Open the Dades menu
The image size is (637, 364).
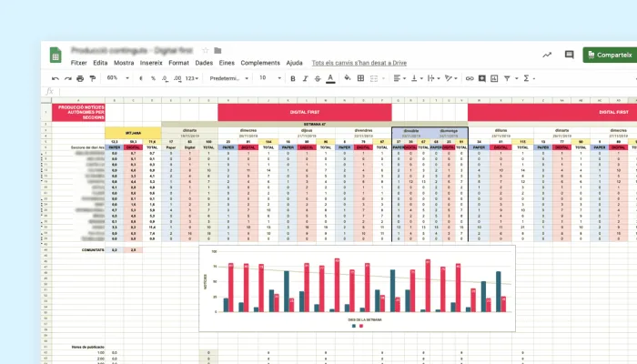pos(204,63)
